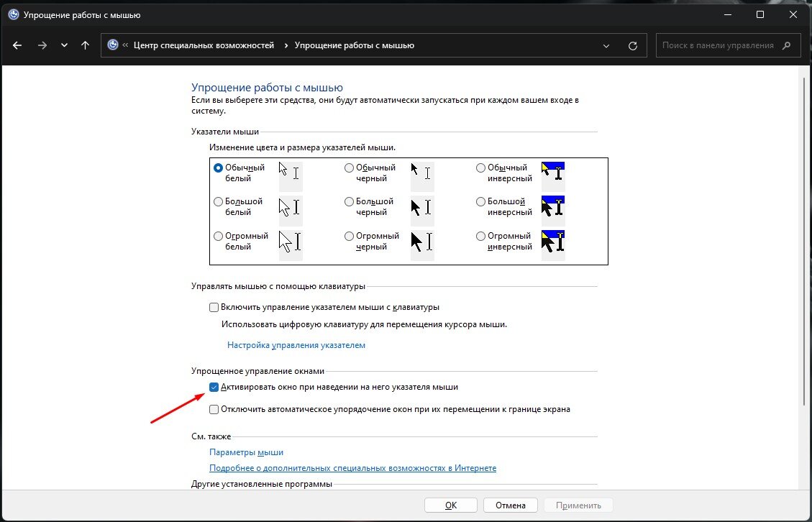Click the Обычный черный cursor preview image

tap(422, 176)
